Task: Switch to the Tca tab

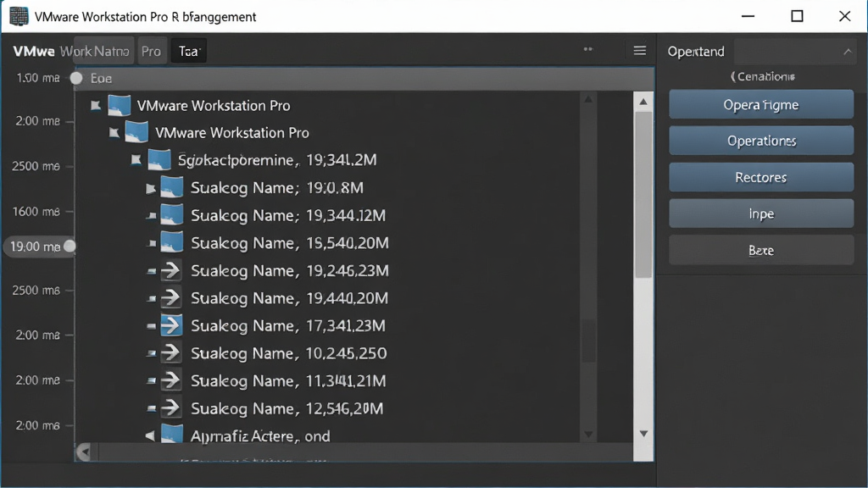Action: point(189,52)
